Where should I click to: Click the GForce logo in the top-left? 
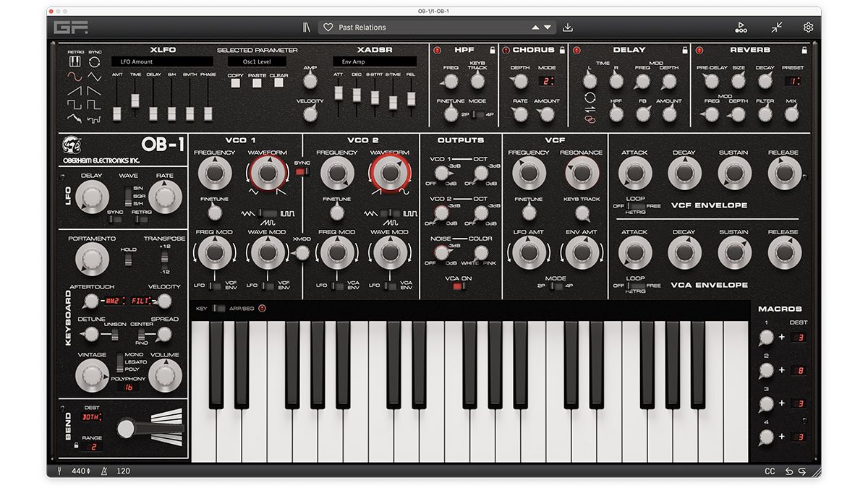70,26
